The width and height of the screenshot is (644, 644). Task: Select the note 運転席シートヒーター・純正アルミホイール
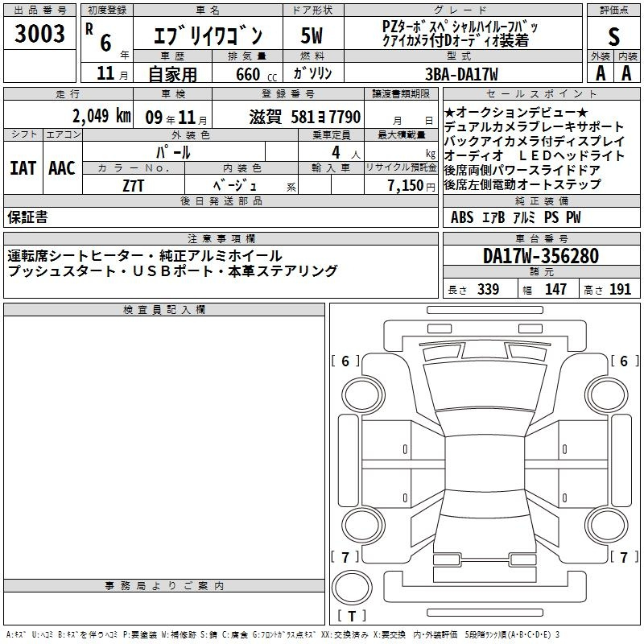click(145, 255)
